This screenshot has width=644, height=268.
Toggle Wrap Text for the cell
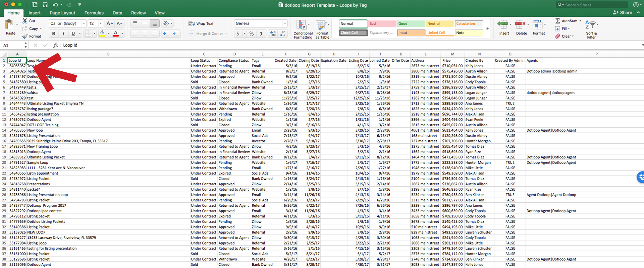click(x=201, y=24)
